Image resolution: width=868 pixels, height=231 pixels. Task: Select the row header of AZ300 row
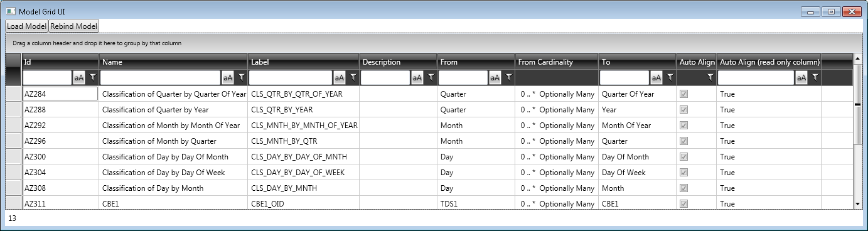pyautogui.click(x=13, y=156)
